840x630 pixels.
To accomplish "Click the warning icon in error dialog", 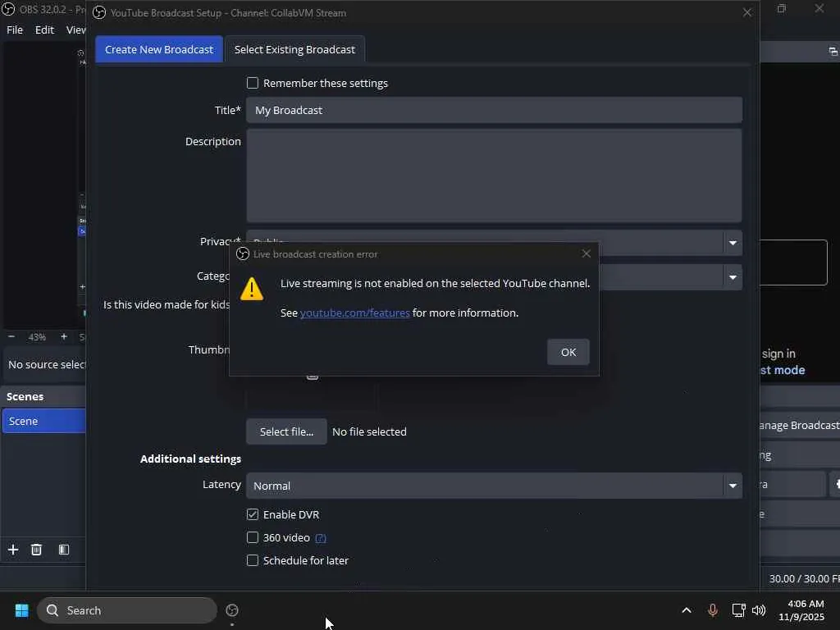I will click(x=252, y=289).
